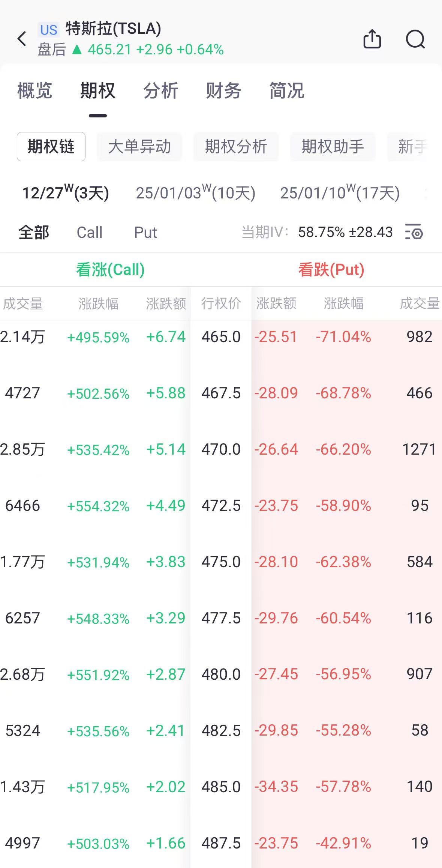This screenshot has width=442, height=868.
Task: Filter to show Put options only
Action: [x=145, y=232]
